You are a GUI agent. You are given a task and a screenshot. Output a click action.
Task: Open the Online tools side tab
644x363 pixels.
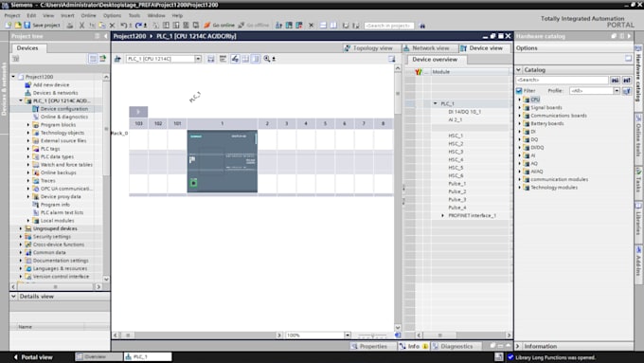pos(638,136)
